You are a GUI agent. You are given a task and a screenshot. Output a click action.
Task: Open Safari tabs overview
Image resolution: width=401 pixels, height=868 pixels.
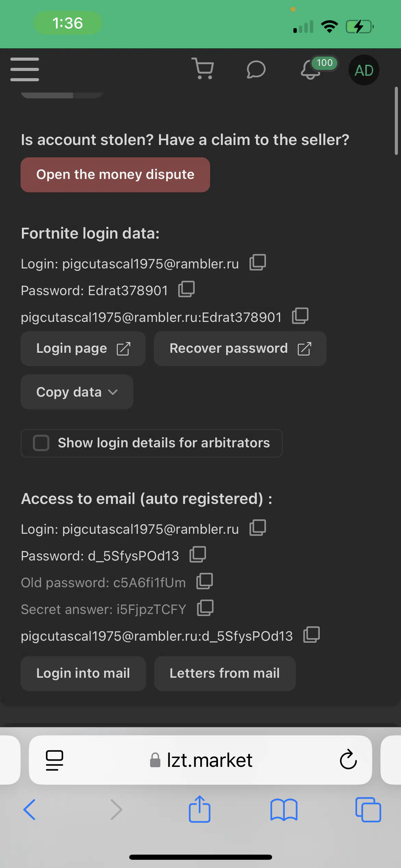pos(368,810)
